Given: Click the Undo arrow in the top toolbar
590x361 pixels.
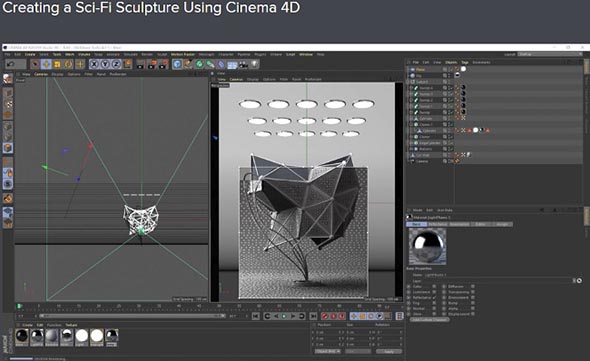Looking at the screenshot, I should coord(11,64).
